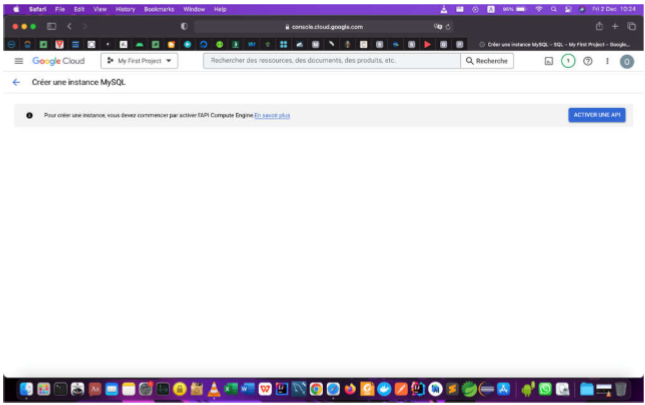
Task: Open the Bookmarks menu
Action: [x=159, y=9]
